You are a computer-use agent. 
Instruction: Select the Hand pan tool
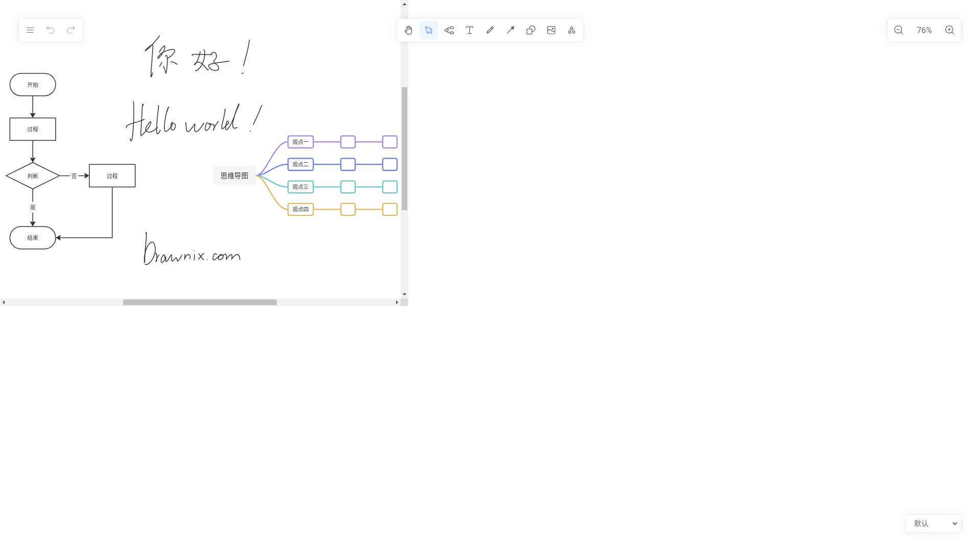pos(408,30)
